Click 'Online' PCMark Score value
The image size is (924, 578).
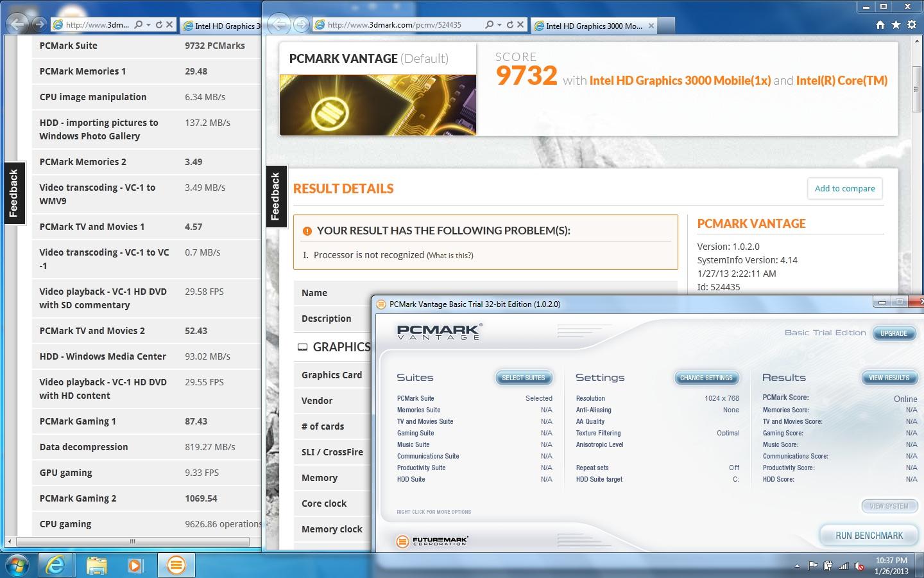(905, 399)
